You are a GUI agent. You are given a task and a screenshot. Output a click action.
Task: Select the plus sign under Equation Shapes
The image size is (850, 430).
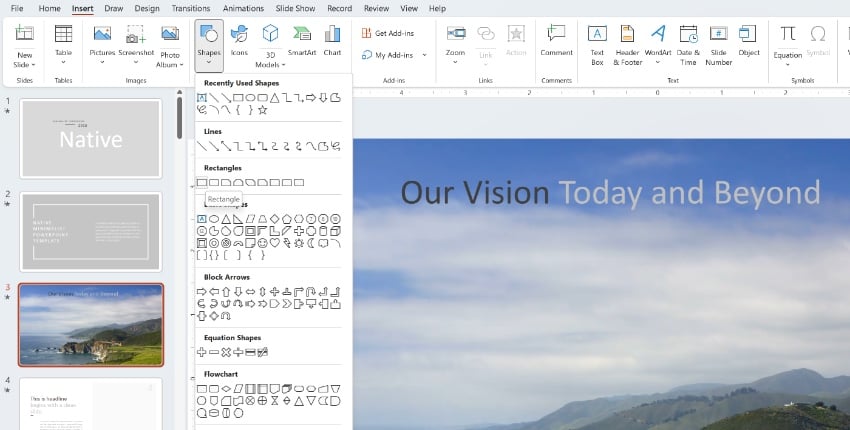[202, 352]
